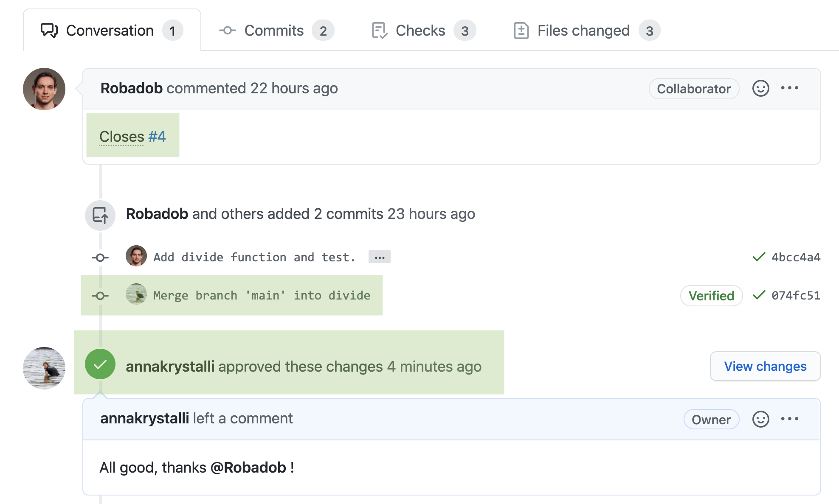The image size is (839, 504).
Task: Click the green approved checkmark icon
Action: 100,364
